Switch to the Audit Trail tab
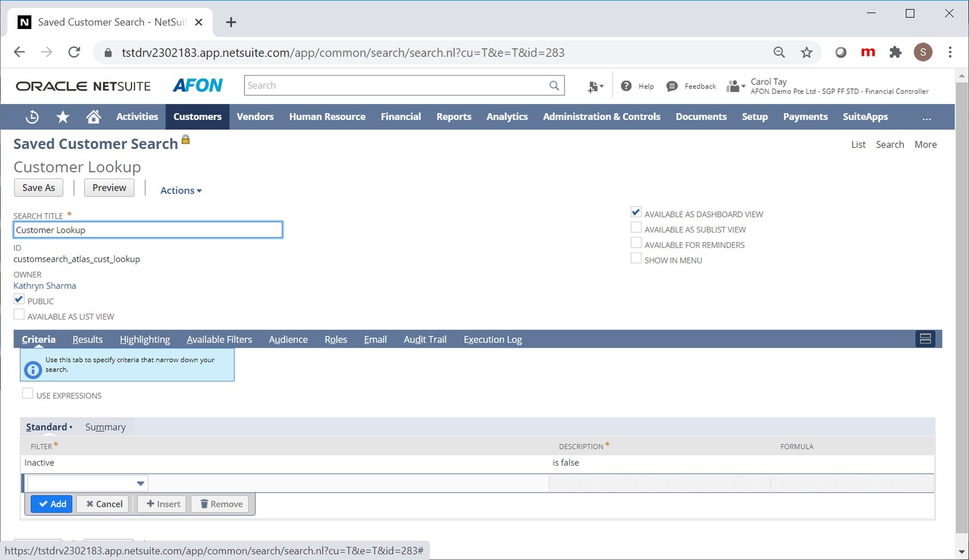The height and width of the screenshot is (560, 969). pos(424,339)
